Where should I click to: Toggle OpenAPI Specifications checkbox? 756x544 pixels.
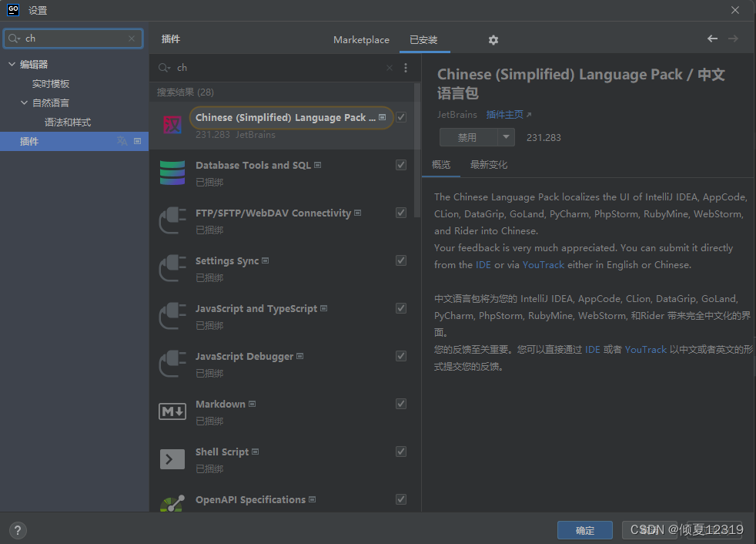coord(401,499)
